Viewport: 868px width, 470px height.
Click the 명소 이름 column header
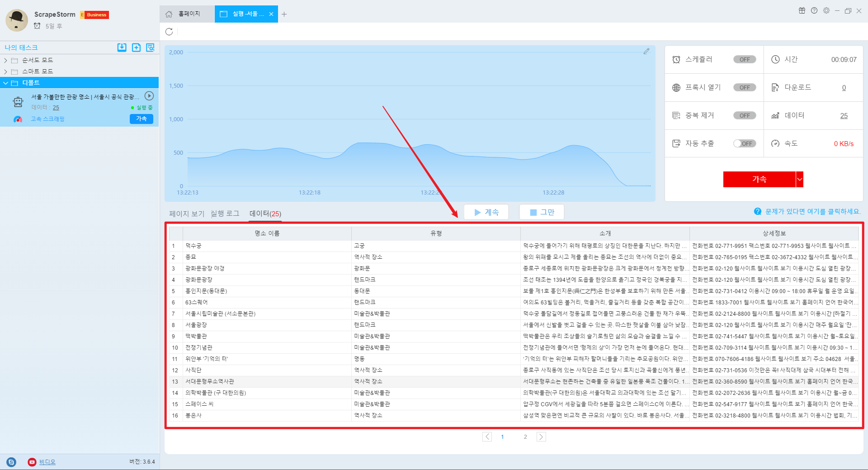point(267,233)
